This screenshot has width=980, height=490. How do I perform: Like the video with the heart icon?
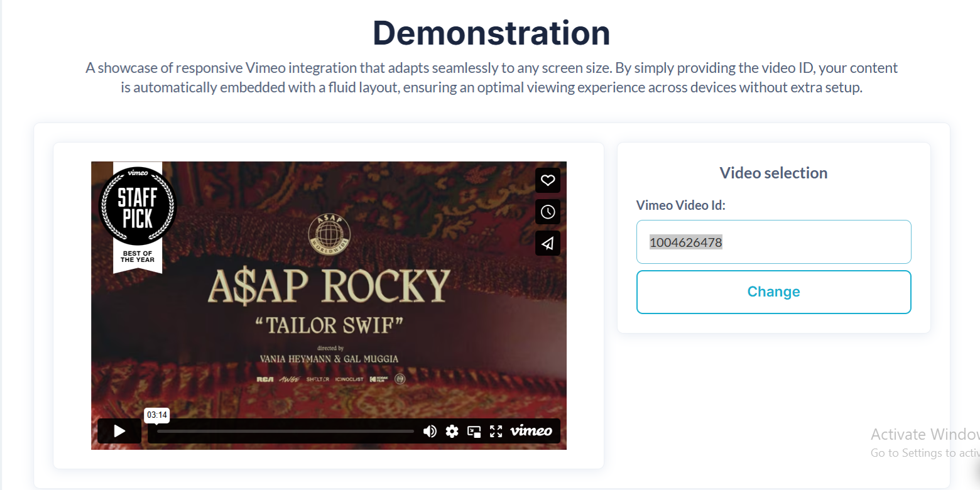[x=548, y=180]
